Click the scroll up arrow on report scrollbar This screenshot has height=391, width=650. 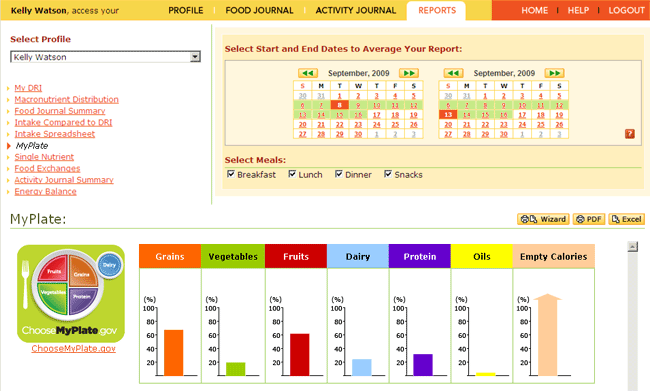pyautogui.click(x=632, y=247)
